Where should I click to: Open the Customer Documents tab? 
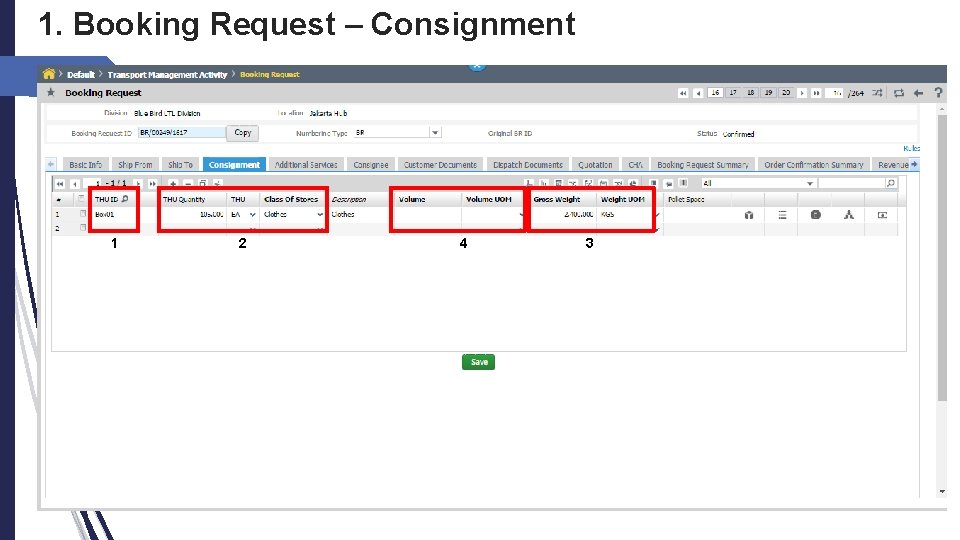[x=440, y=165]
